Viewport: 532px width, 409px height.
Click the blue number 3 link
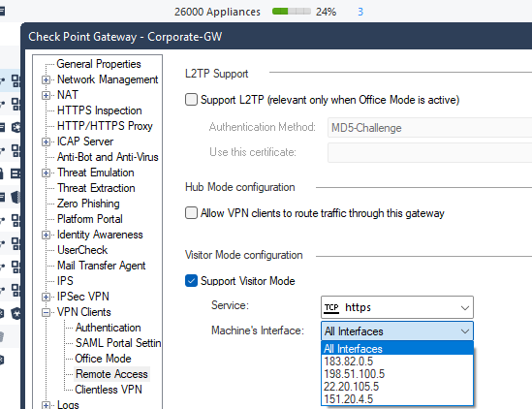tap(360, 12)
